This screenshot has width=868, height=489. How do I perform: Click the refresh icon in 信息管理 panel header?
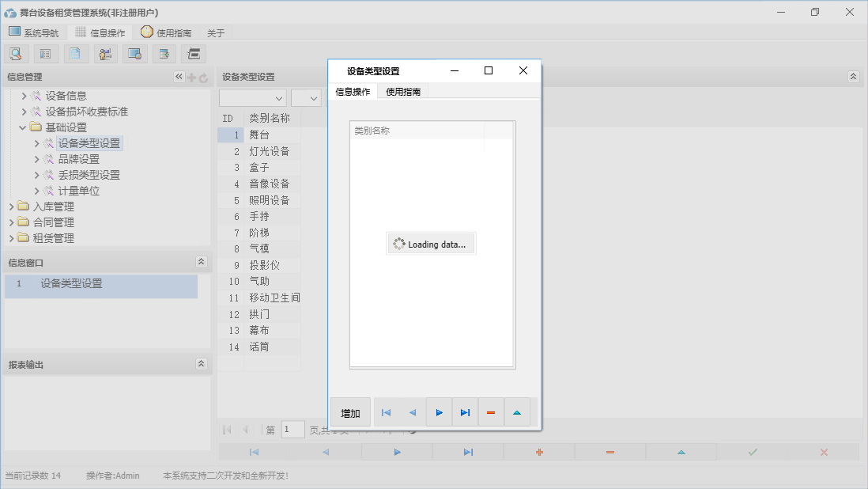204,77
